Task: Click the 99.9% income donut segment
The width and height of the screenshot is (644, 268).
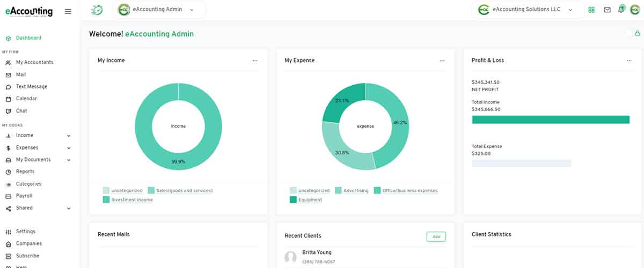Action: coord(178,161)
